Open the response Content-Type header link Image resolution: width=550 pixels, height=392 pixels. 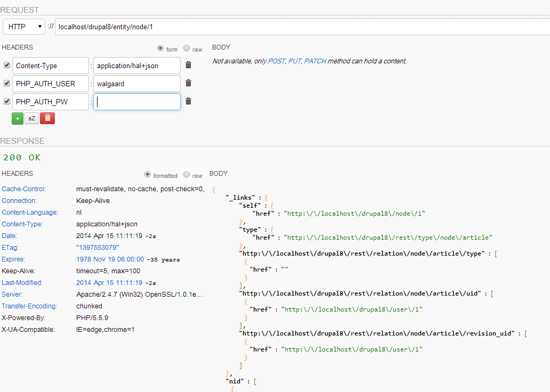(x=22, y=224)
